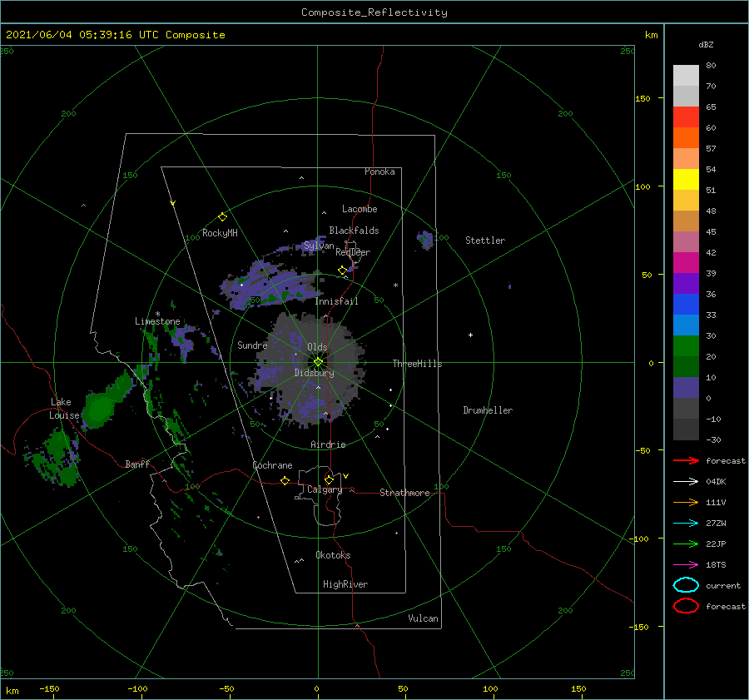Click the yellow diamond marker near RockyMH
Viewport: 749px width, 700px height.
click(222, 217)
